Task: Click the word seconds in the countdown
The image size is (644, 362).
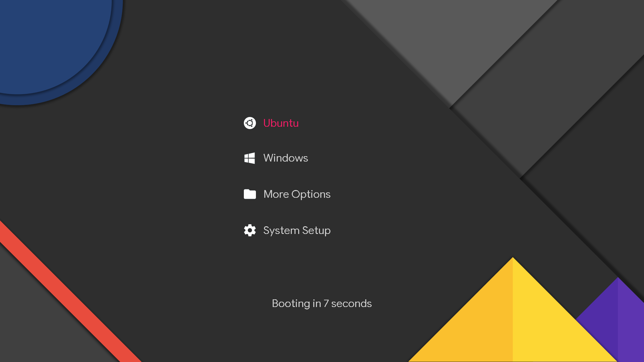Action: pos(351,303)
